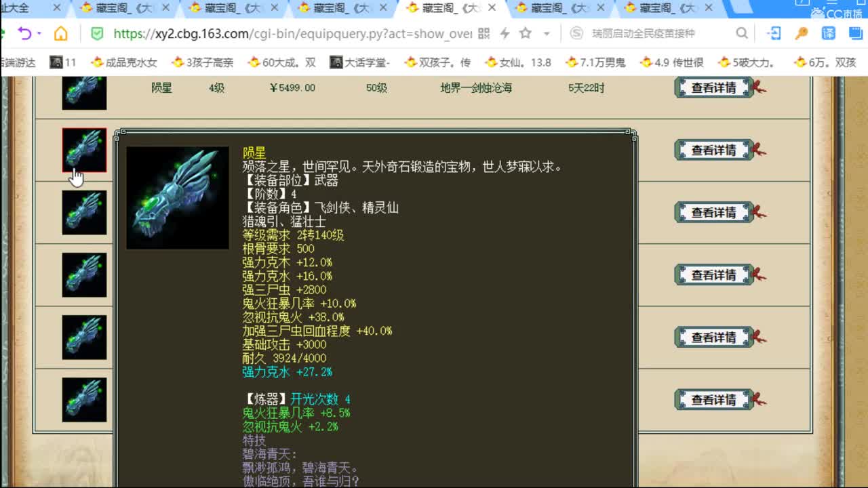Click the 50级 cell in first row
The width and height of the screenshot is (868, 488).
(x=377, y=88)
